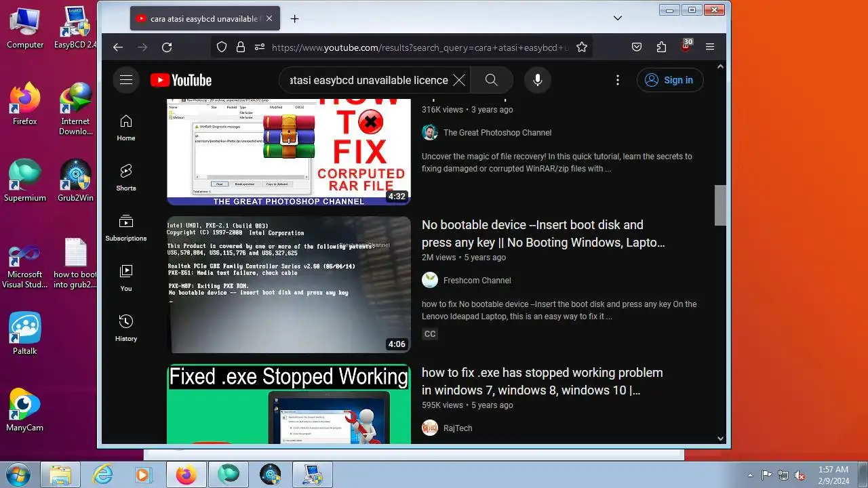Open the Pocket save icon
The width and height of the screenshot is (868, 488).
click(x=637, y=47)
